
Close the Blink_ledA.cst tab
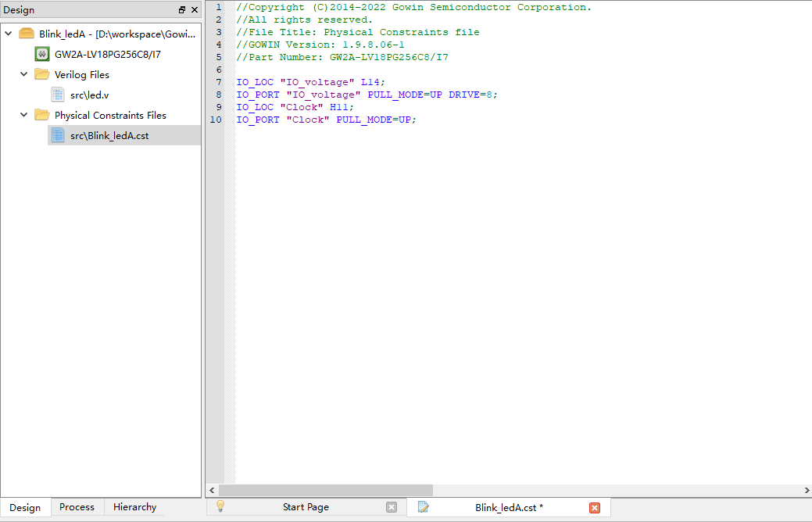click(595, 507)
